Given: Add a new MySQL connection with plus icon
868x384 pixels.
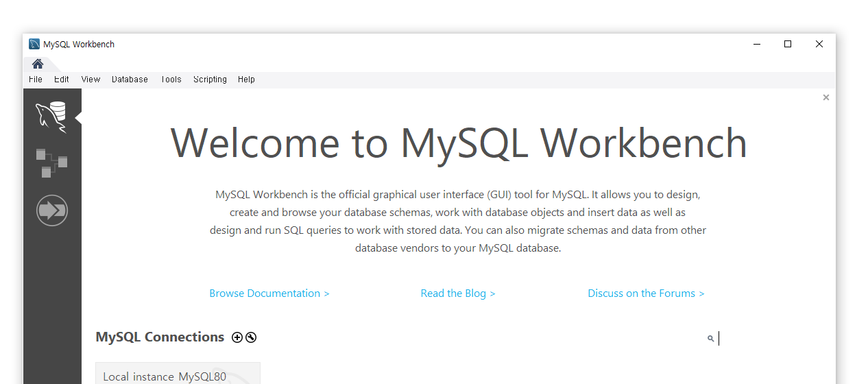Looking at the screenshot, I should pyautogui.click(x=237, y=337).
